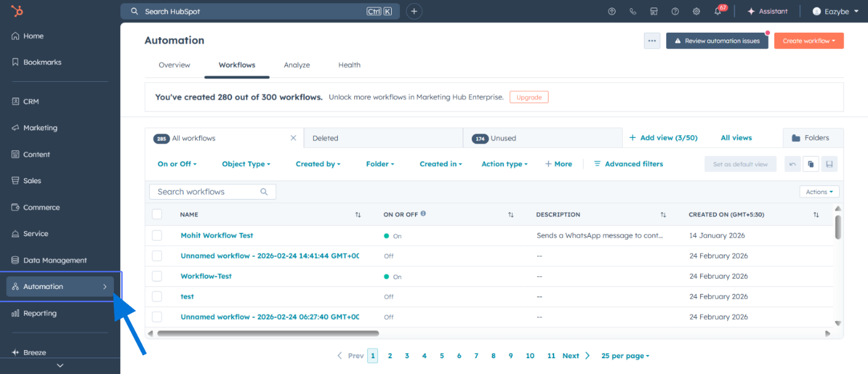Viewport: 868px width, 374px height.
Task: Check the Workflow-Test row
Action: pos(157,276)
